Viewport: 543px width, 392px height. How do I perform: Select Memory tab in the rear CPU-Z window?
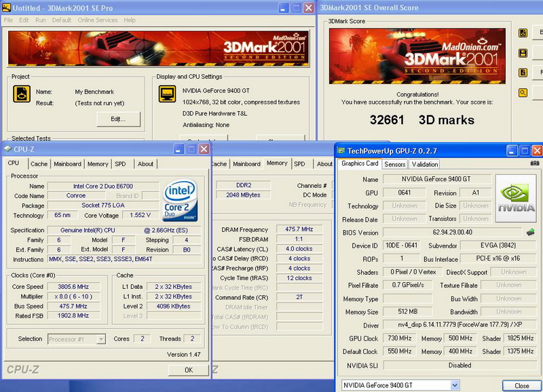click(x=277, y=163)
